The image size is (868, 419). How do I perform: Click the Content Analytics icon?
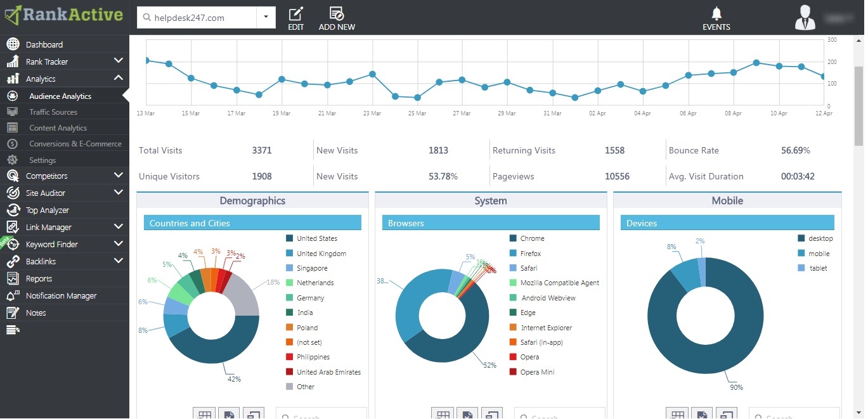(13, 127)
